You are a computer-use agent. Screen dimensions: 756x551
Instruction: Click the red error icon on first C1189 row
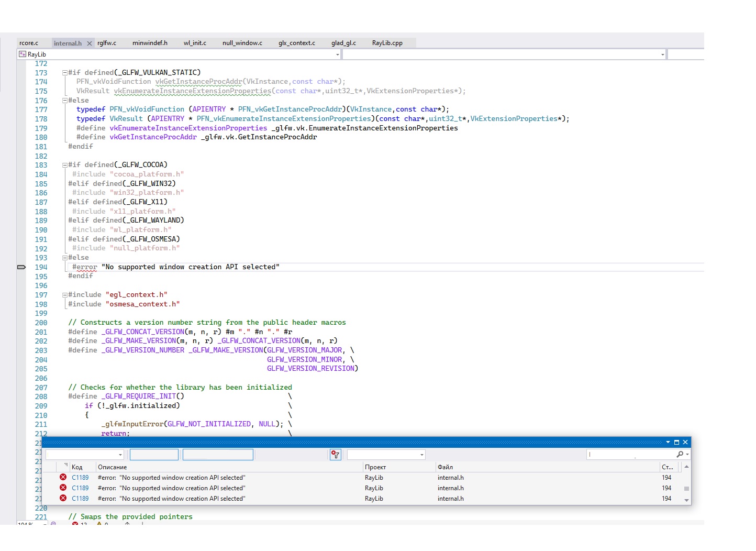[x=62, y=477]
